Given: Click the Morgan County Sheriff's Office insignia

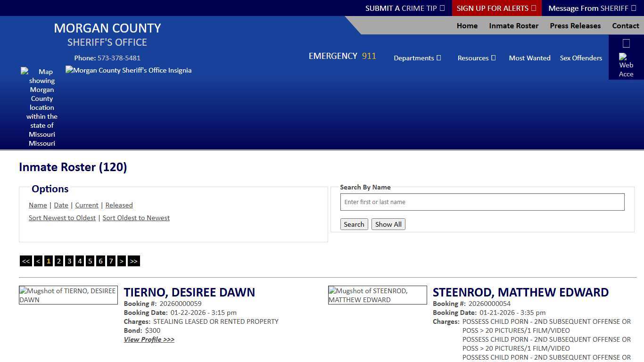Looking at the screenshot, I should 128,70.
